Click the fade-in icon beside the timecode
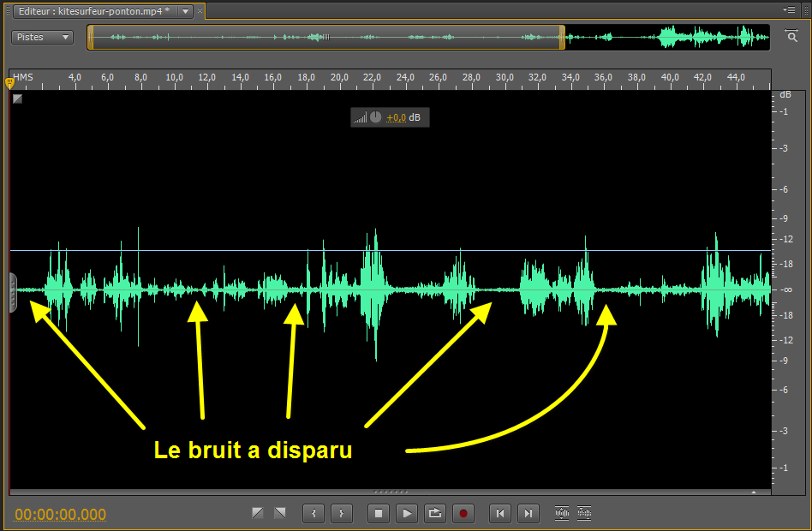 [257, 513]
